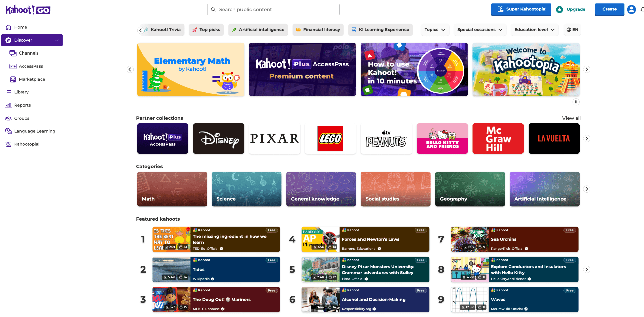Click the Top picks rocket icon
644x317 pixels.
click(195, 30)
